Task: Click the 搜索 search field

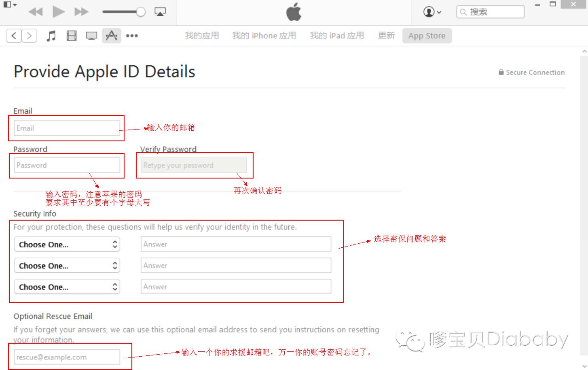Action: (x=490, y=12)
